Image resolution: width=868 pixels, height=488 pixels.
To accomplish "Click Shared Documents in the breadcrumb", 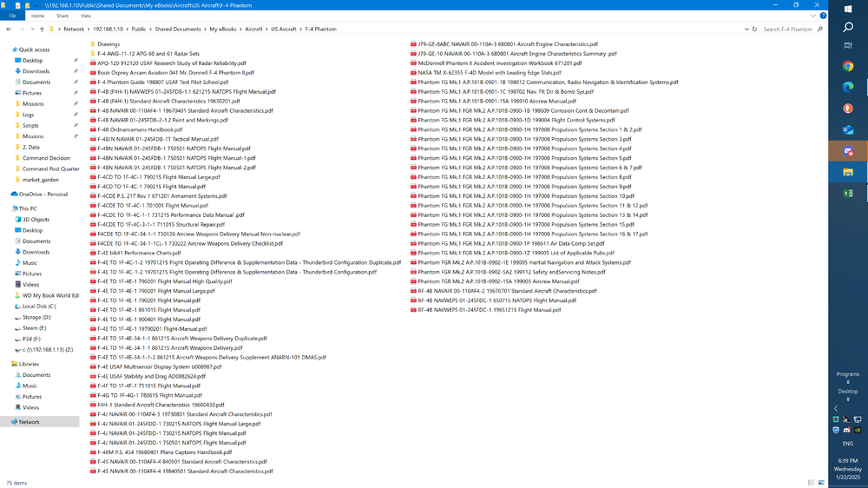I will point(178,30).
